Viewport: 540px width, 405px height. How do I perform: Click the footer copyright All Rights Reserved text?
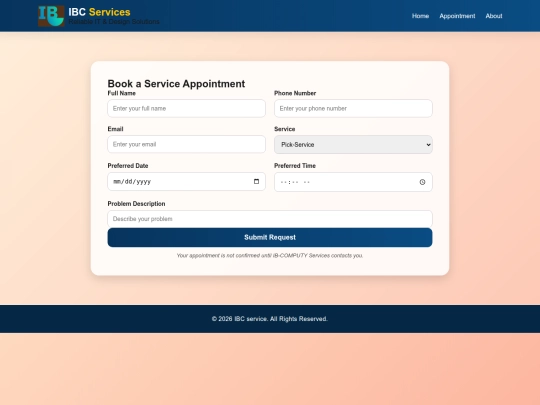click(x=270, y=319)
